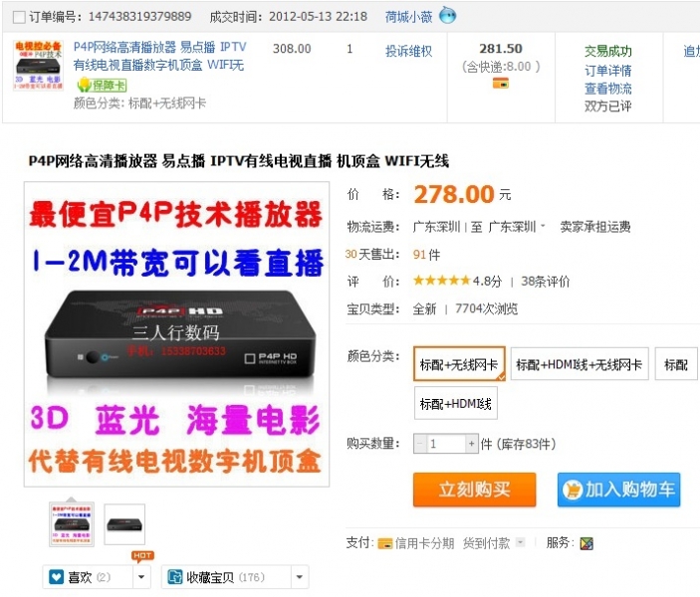Click the 投诉维权 complaint link
This screenshot has height=597, width=700.
(408, 51)
